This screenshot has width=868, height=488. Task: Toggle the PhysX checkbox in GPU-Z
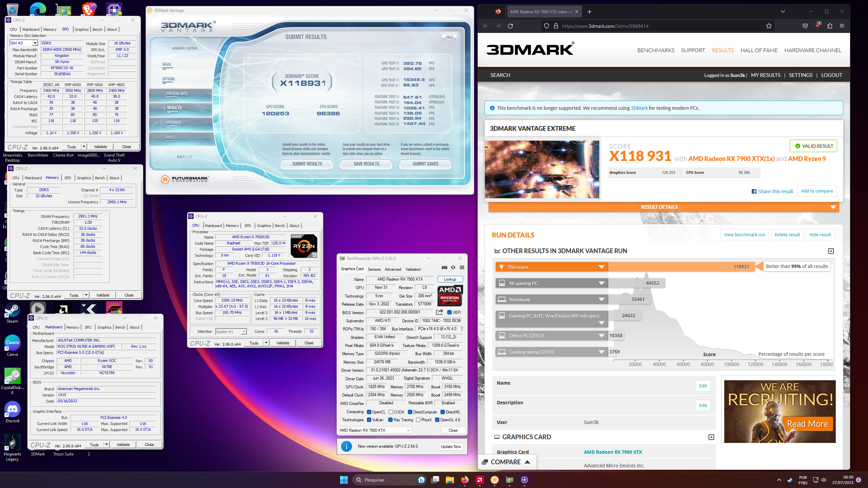418,420
